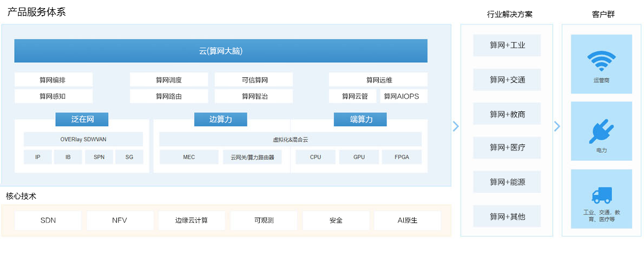Choose the 算网+医疗 solution
The height and width of the screenshot is (255, 644).
tap(507, 148)
